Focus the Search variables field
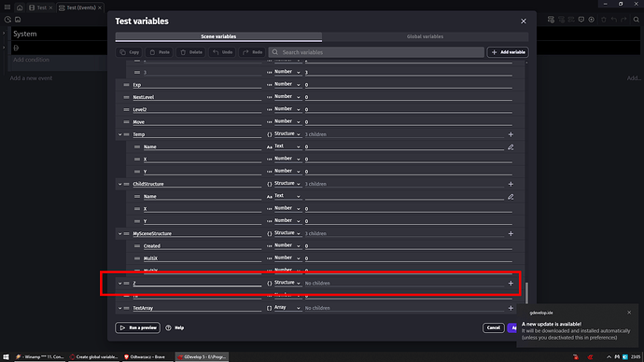The image size is (644, 362). pos(376,52)
